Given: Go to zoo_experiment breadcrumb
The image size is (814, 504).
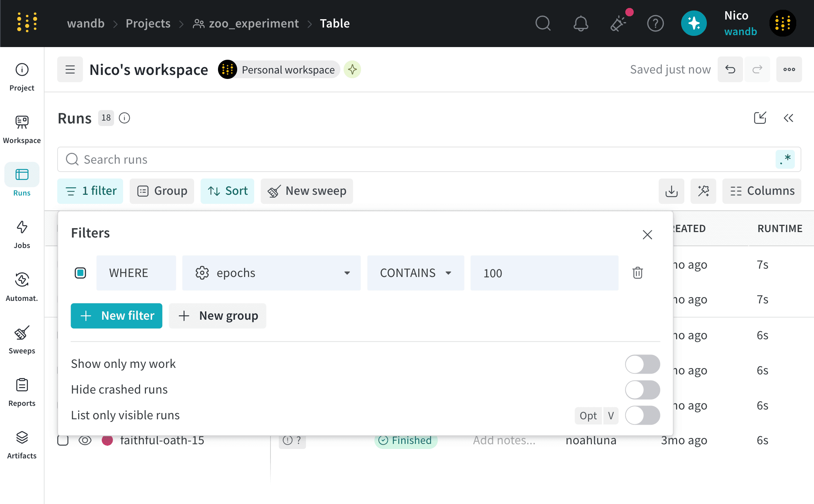Looking at the screenshot, I should tap(246, 24).
